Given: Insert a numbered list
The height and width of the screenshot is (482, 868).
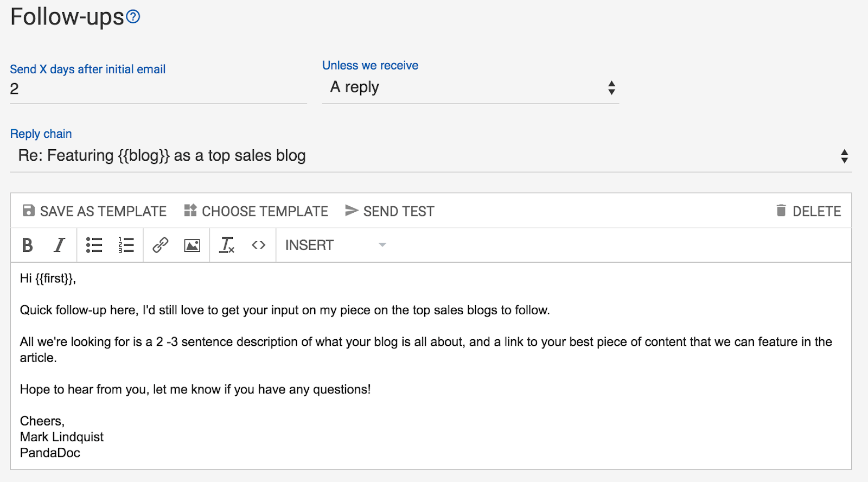Looking at the screenshot, I should pyautogui.click(x=126, y=245).
